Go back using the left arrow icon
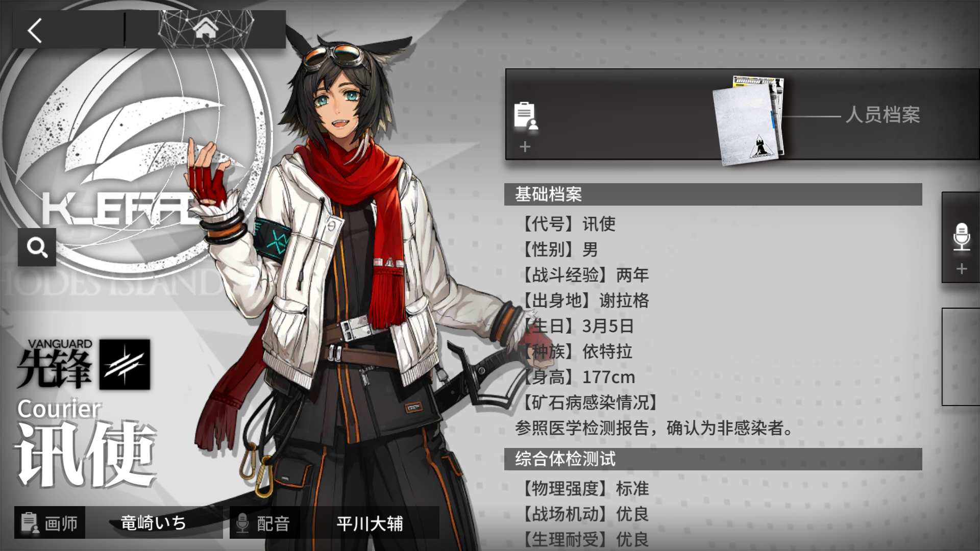Image resolution: width=980 pixels, height=551 pixels. 35,30
